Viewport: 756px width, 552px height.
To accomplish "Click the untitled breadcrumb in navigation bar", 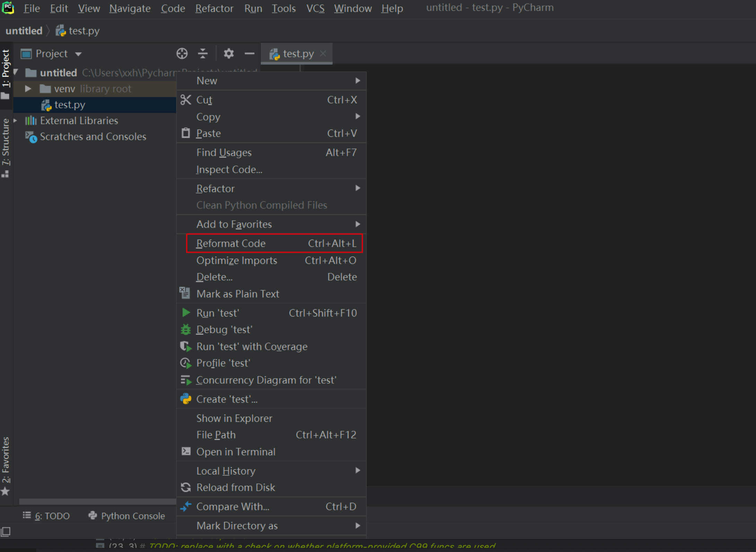I will click(24, 31).
